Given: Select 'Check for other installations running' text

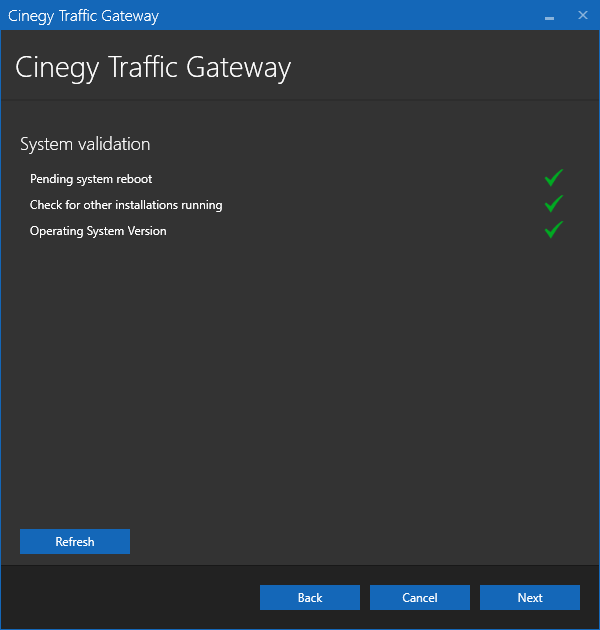Looking at the screenshot, I should coord(126,205).
